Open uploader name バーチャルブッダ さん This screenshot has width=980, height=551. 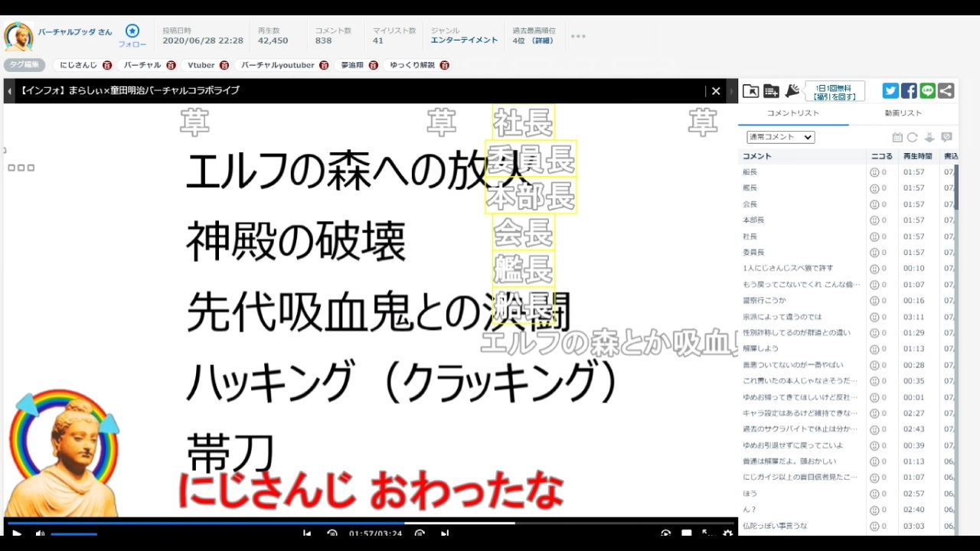(x=75, y=32)
